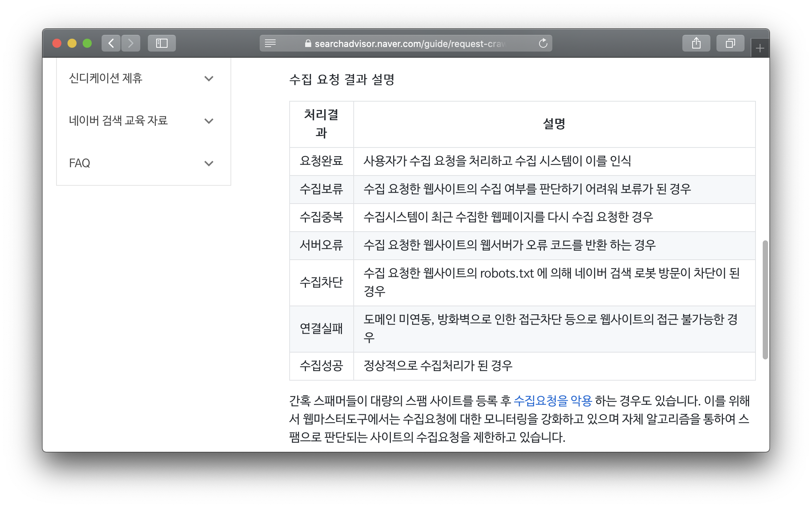The image size is (812, 508).
Task: Select the FAQ menu item
Action: [x=80, y=163]
